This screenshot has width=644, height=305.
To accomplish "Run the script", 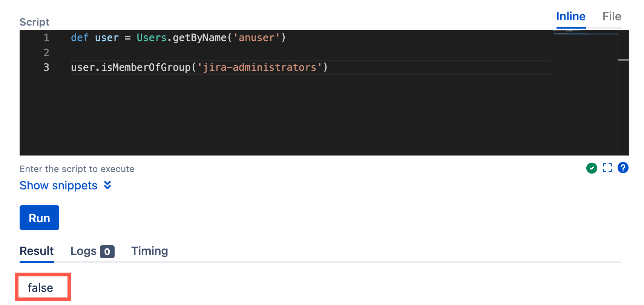I will (x=39, y=218).
